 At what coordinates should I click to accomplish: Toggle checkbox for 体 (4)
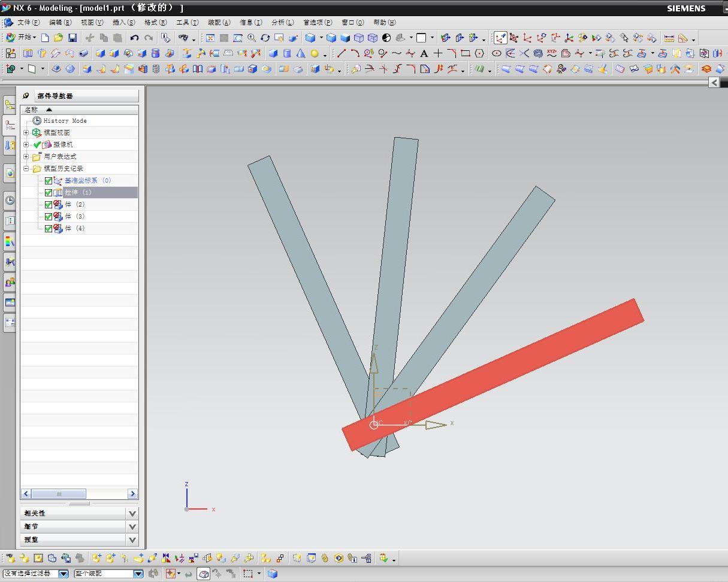pos(49,229)
